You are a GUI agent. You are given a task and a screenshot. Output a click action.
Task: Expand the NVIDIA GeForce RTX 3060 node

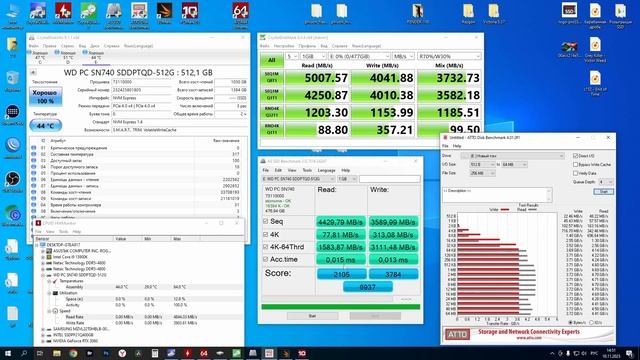[x=43, y=341]
